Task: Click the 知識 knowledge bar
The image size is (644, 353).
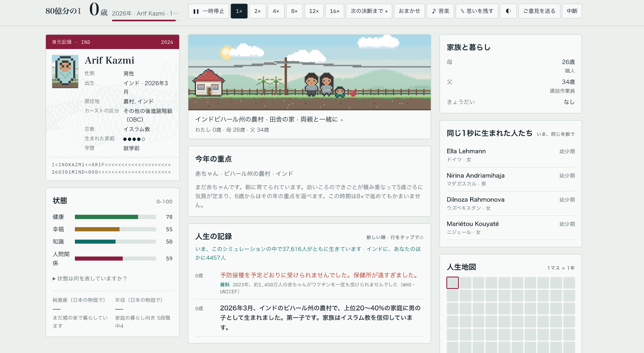Action: [116, 242]
